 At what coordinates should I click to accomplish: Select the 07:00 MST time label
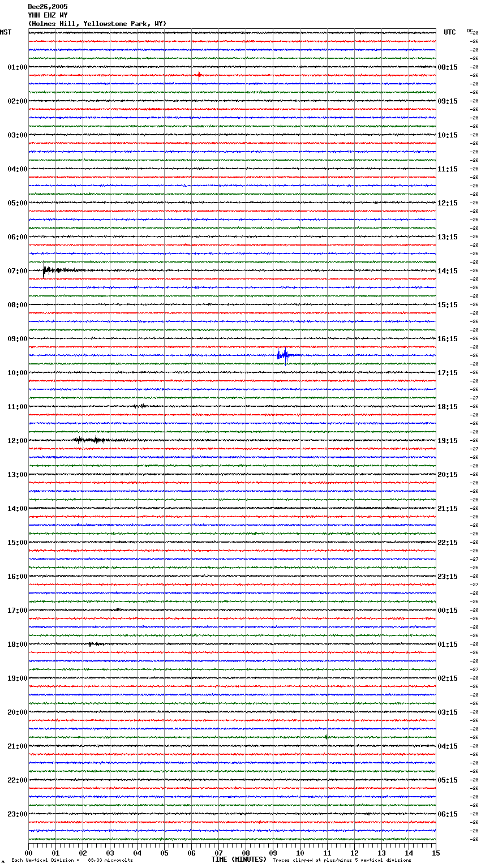tap(18, 271)
